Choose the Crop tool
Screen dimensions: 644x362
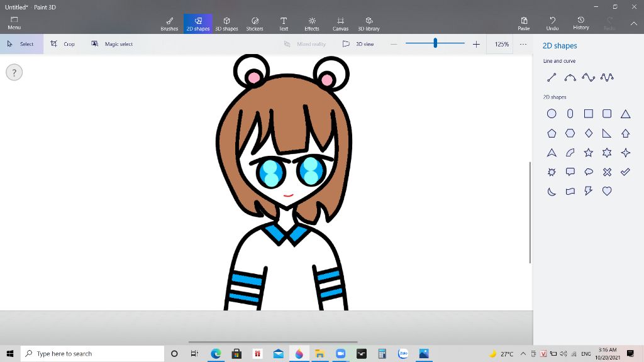pyautogui.click(x=63, y=44)
